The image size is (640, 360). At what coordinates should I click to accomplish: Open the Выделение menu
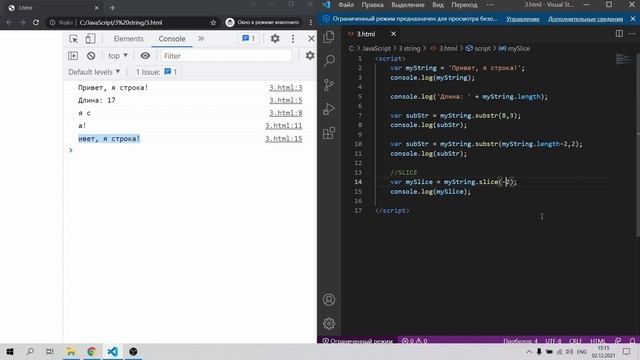point(408,5)
